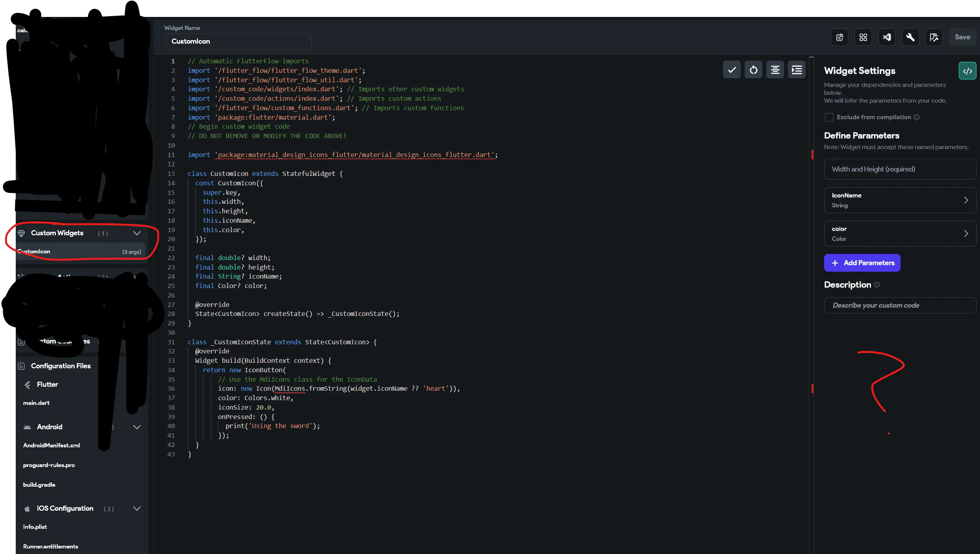Click the wrench compile icon
This screenshot has height=554, width=980.
click(910, 37)
